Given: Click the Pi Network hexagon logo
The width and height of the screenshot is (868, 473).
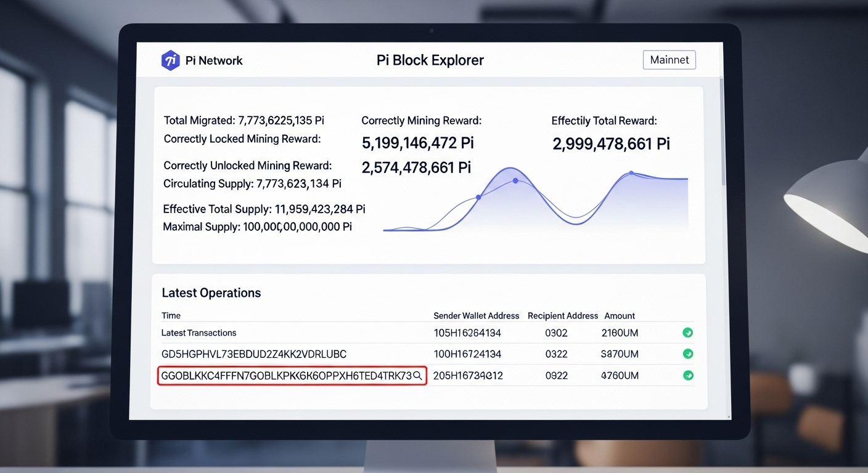Looking at the screenshot, I should pyautogui.click(x=170, y=61).
